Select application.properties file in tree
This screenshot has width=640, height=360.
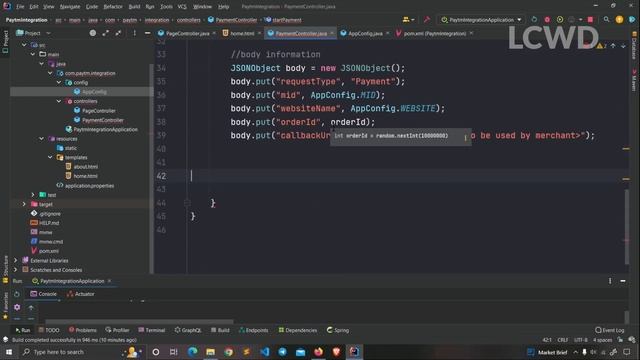[x=89, y=186]
